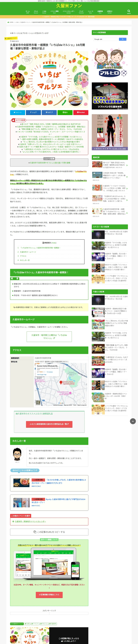
Task: Jump to index item アクセス
Action: 23,256
